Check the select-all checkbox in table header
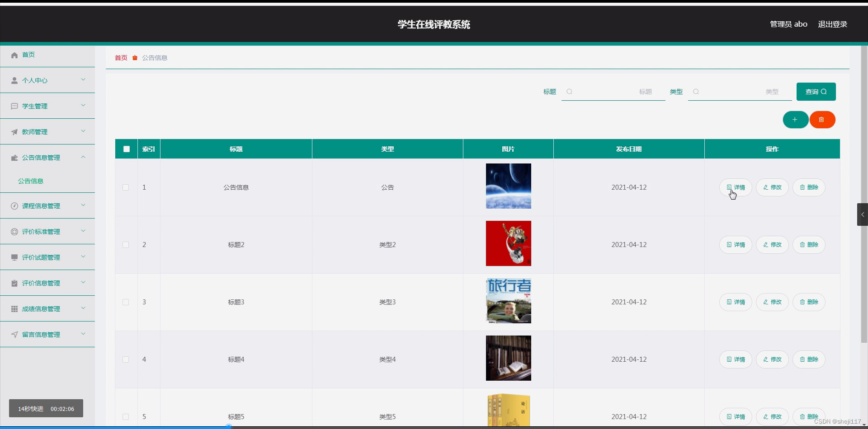 [x=126, y=149]
